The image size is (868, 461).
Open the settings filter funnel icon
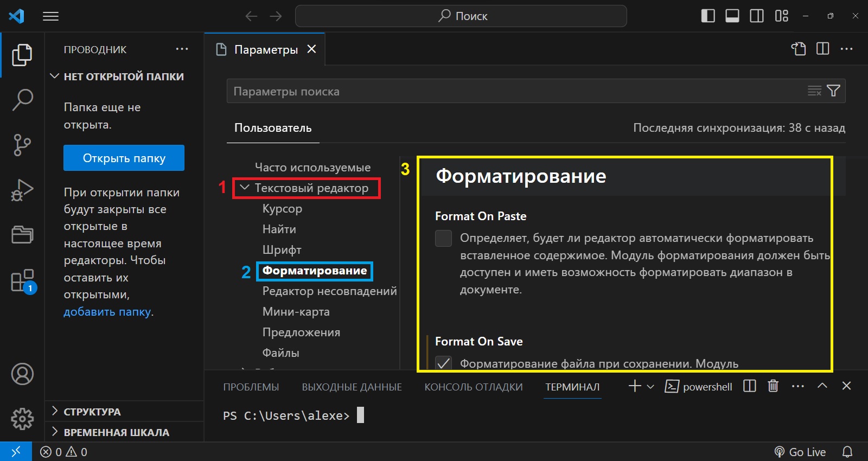(834, 91)
